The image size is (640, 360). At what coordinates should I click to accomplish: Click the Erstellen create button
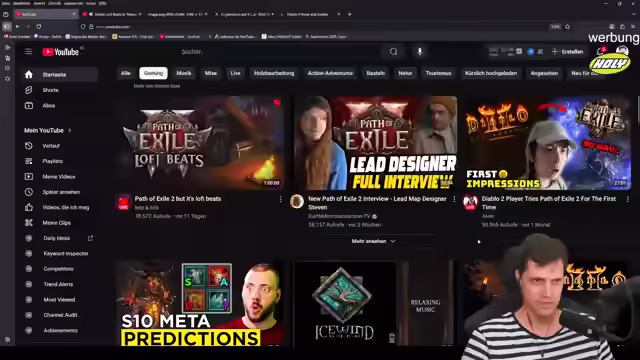(x=567, y=52)
